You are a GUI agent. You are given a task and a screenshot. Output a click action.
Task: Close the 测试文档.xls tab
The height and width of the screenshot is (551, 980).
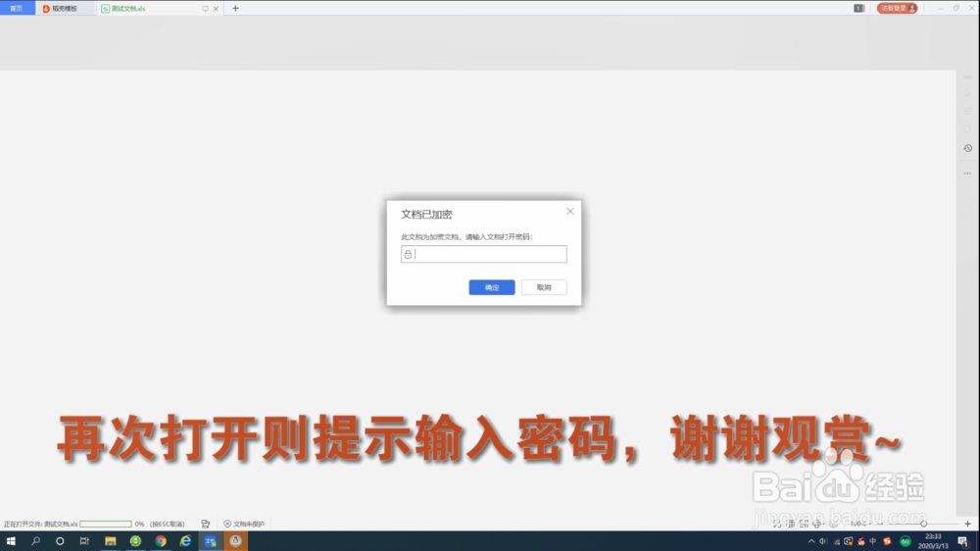click(x=216, y=9)
